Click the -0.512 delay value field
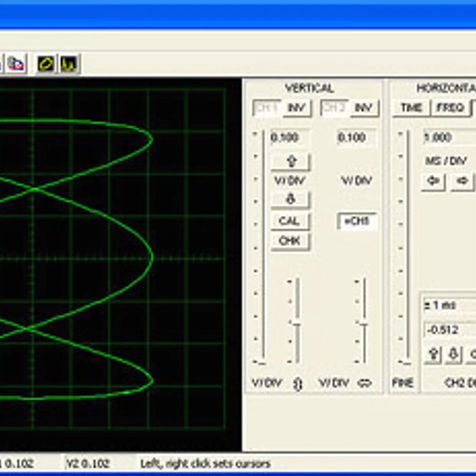This screenshot has height=476, width=476. point(450,330)
